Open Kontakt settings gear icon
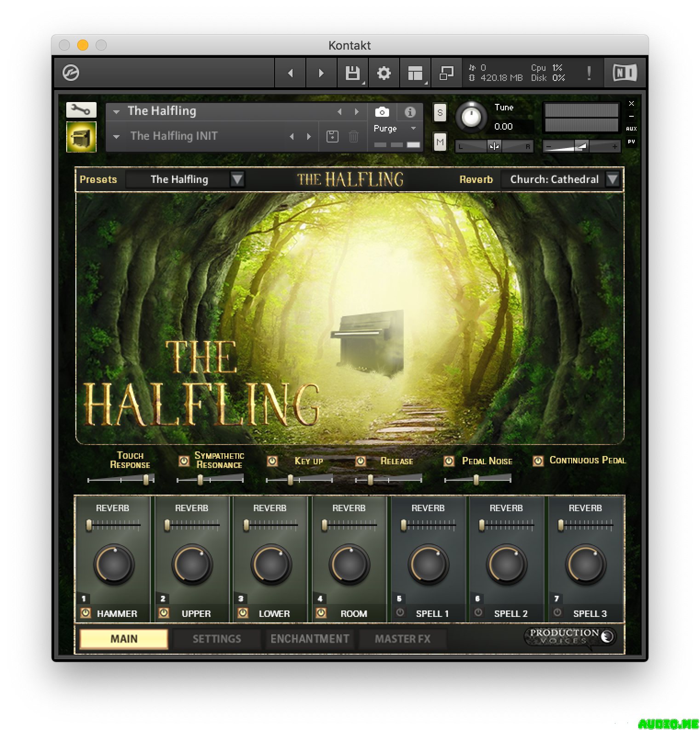Viewport: 700px width, 730px height. [384, 73]
